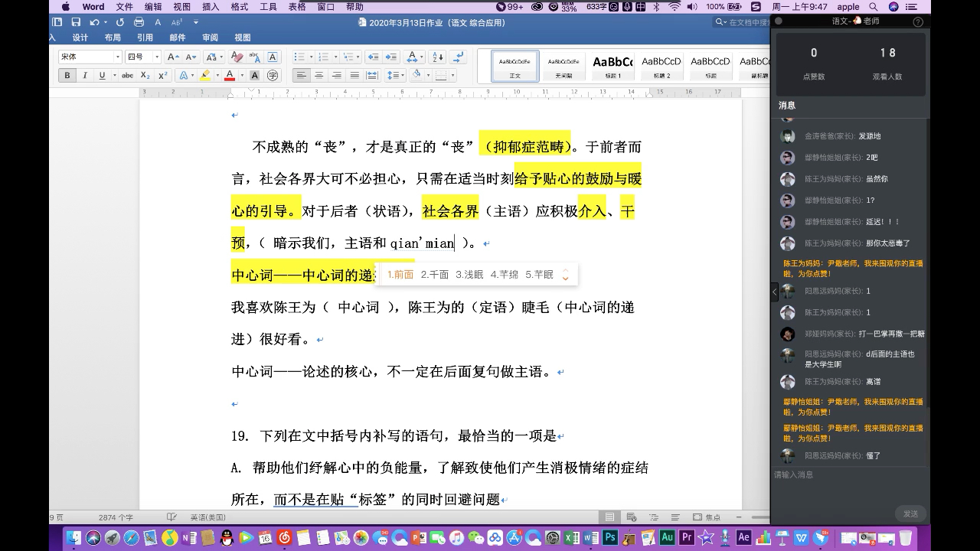This screenshot has width=980, height=551.
Task: Open the font name dropdown showing 宋体
Action: tap(84, 57)
